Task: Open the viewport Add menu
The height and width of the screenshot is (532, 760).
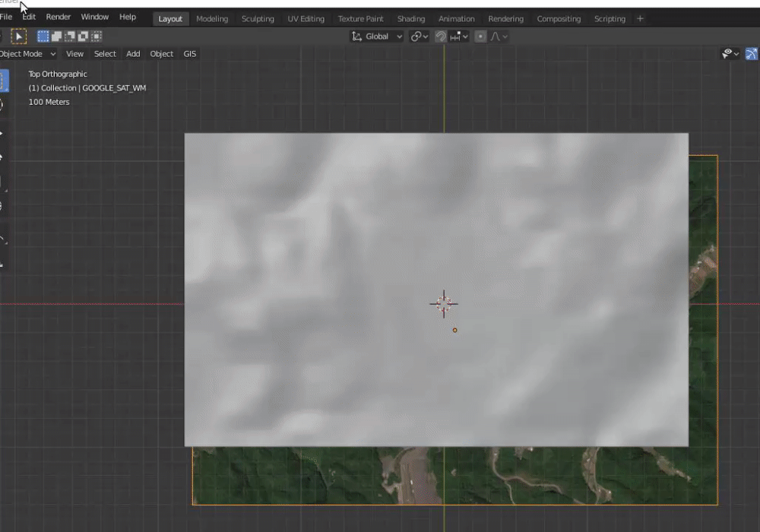Action: 133,54
